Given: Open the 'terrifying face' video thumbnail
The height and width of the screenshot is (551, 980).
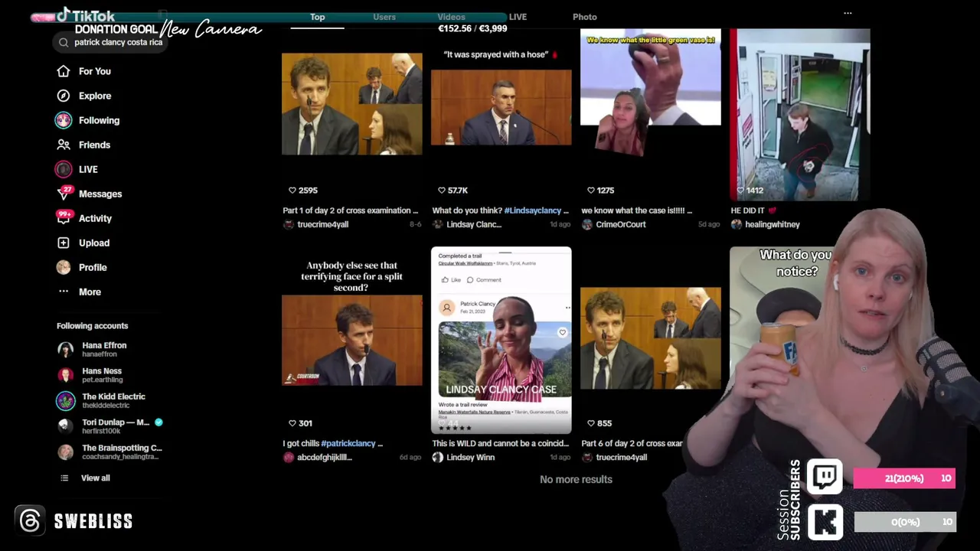Looking at the screenshot, I should pos(351,341).
